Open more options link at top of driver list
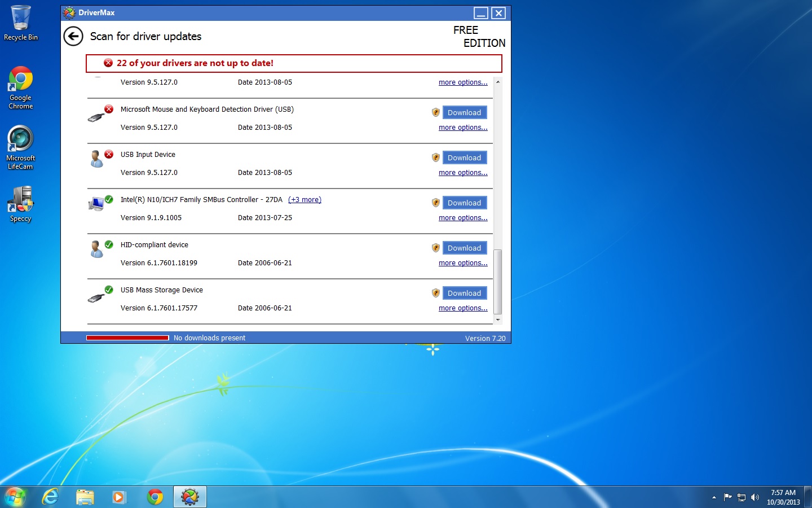Image resolution: width=812 pixels, height=508 pixels. tap(463, 82)
